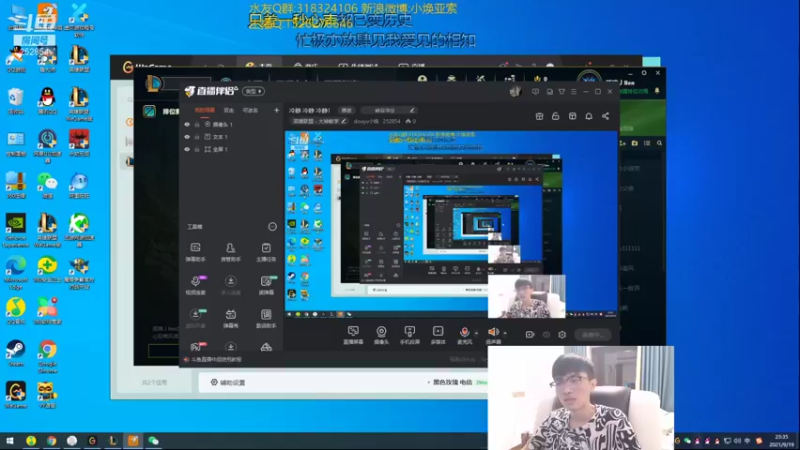800x450 pixels.
Task: Open the grid layout icon beside the padlock
Action: click(572, 116)
